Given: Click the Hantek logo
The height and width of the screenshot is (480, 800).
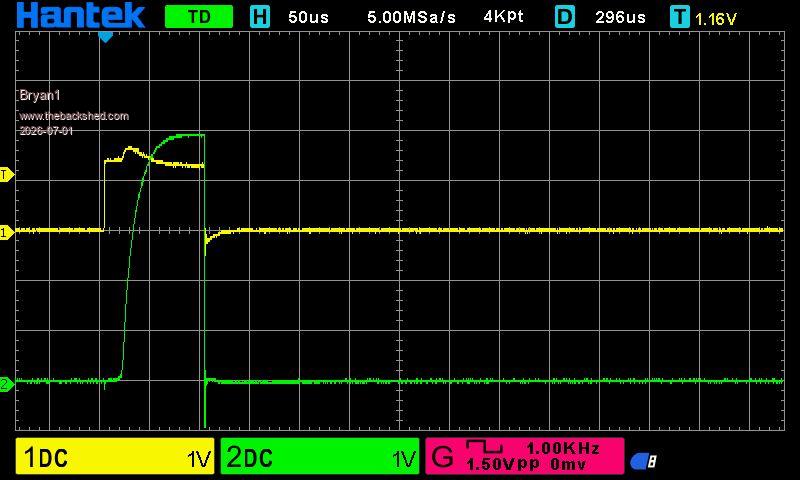Looking at the screenshot, I should point(81,15).
